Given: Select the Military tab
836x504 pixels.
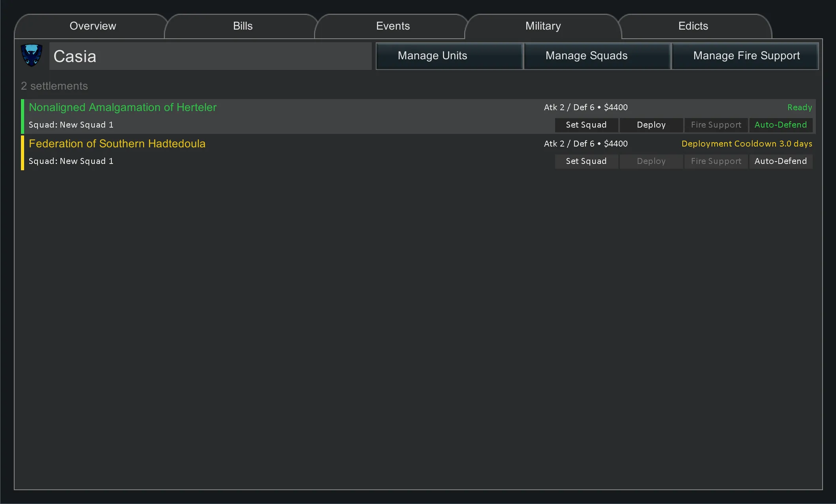Looking at the screenshot, I should (x=543, y=26).
